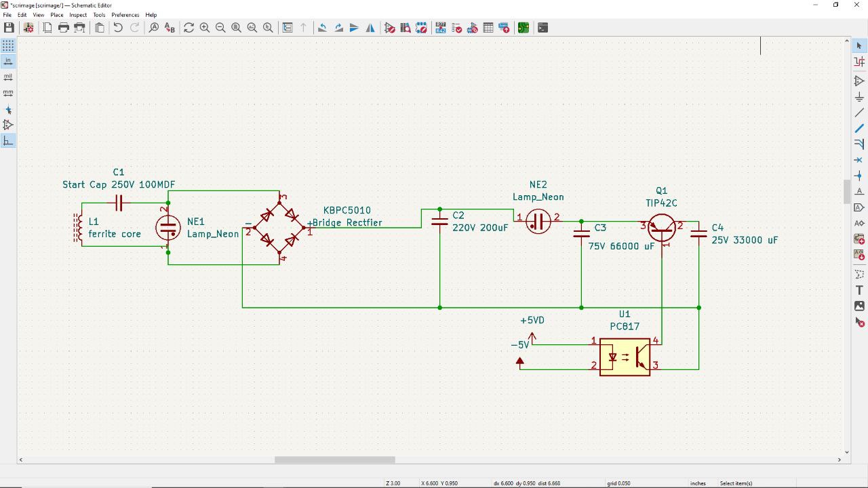
Task: Zoom out of the schematic
Action: point(220,28)
